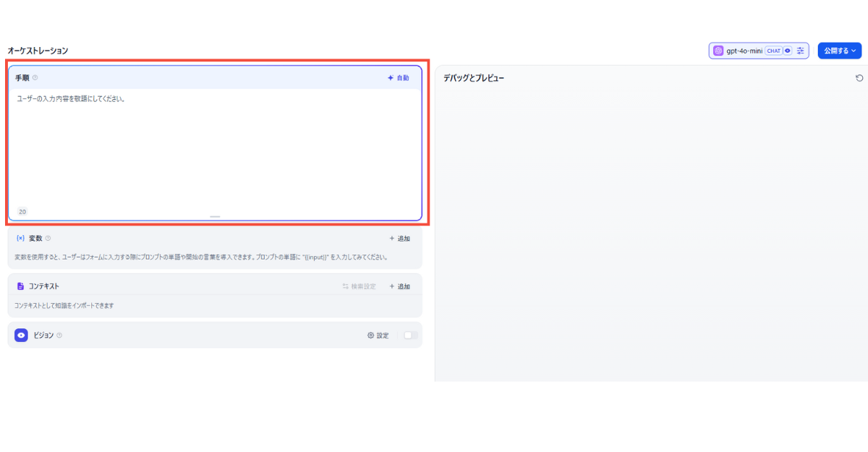Click the purple ビジョン eye icon
Viewport: 868px width, 452px height.
pyautogui.click(x=21, y=336)
